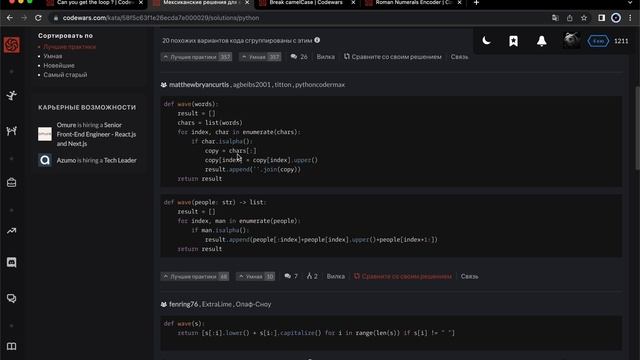Click Вилка in the second solution row
Screen dimensions: 640x360
point(336,276)
